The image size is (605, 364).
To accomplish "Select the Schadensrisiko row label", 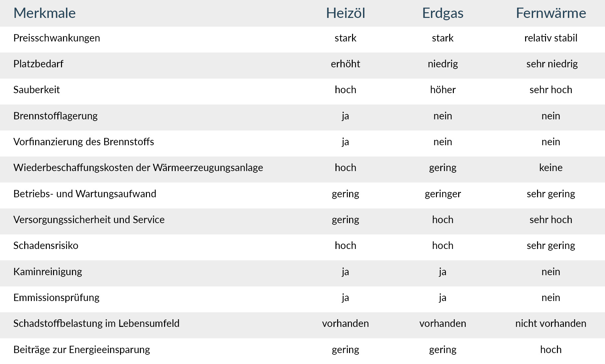I will coord(46,246).
